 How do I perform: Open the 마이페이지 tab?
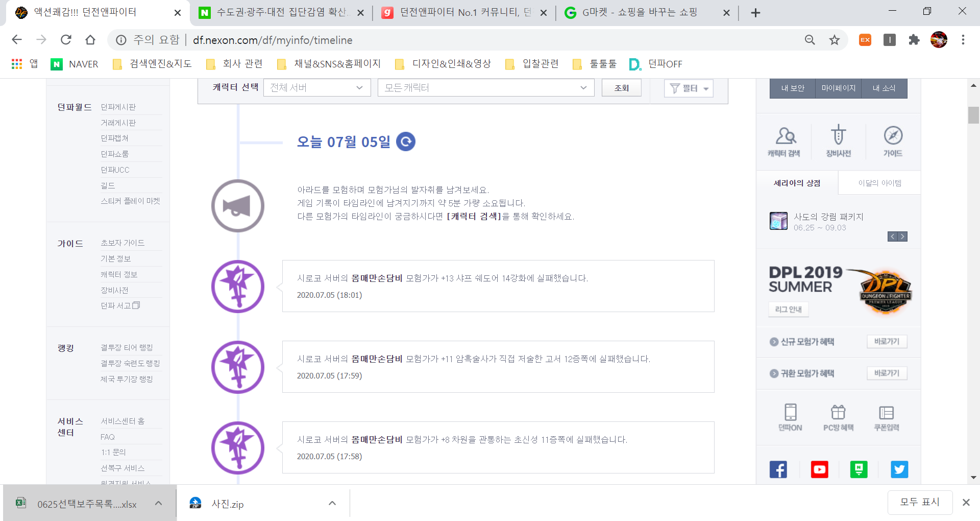(839, 88)
